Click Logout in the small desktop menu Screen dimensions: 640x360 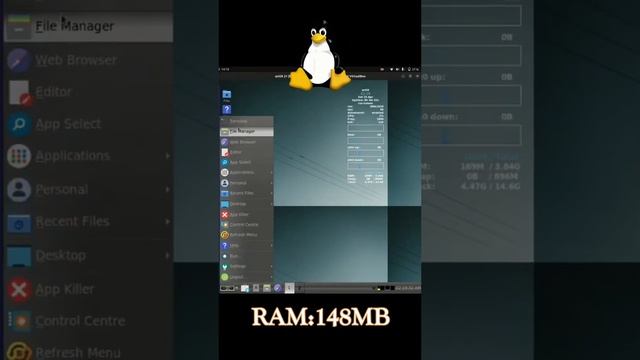tap(247, 277)
